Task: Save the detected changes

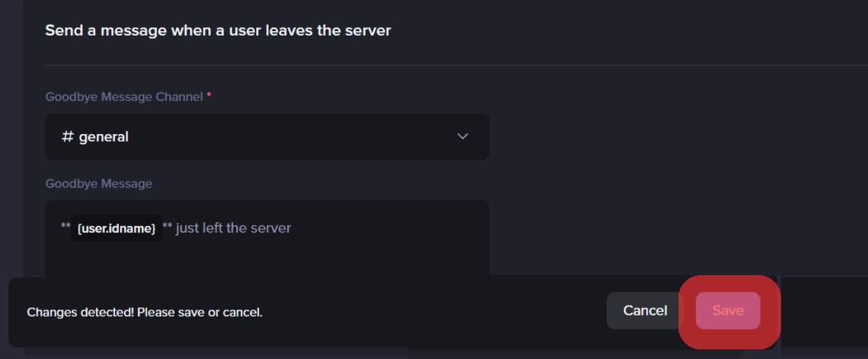Action: [728, 311]
